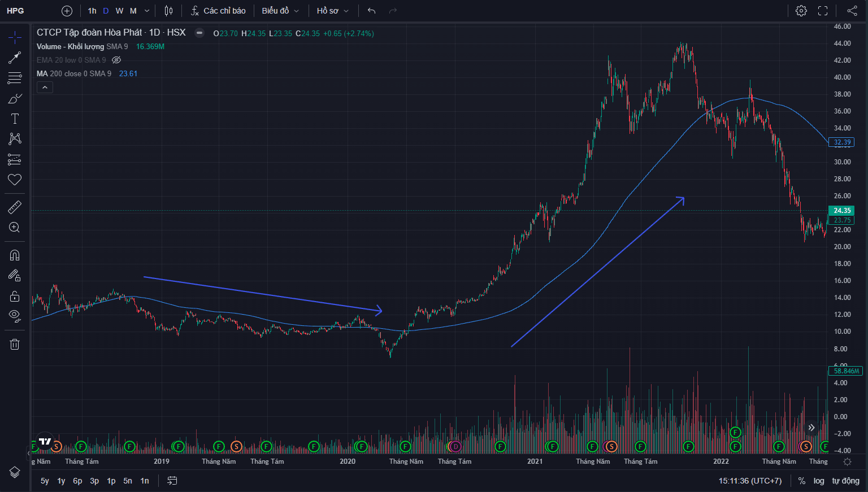Set range to 3p

point(94,481)
